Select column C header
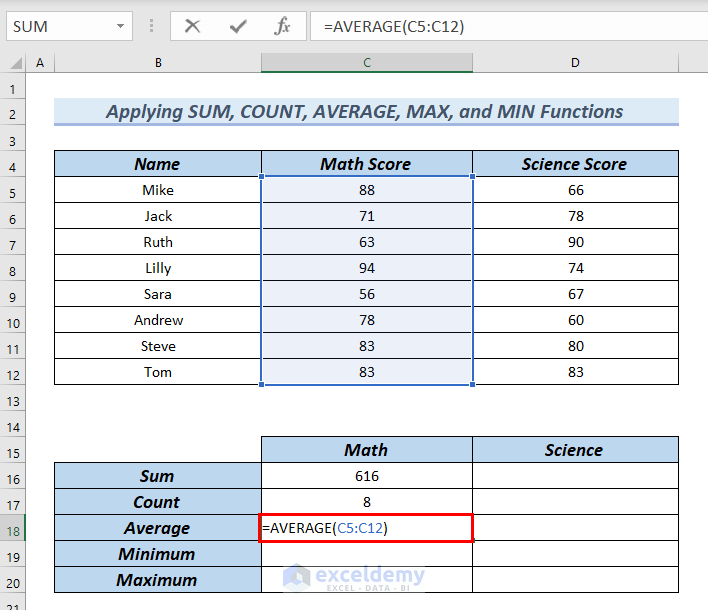Screen dimensions: 708x610 (366, 63)
